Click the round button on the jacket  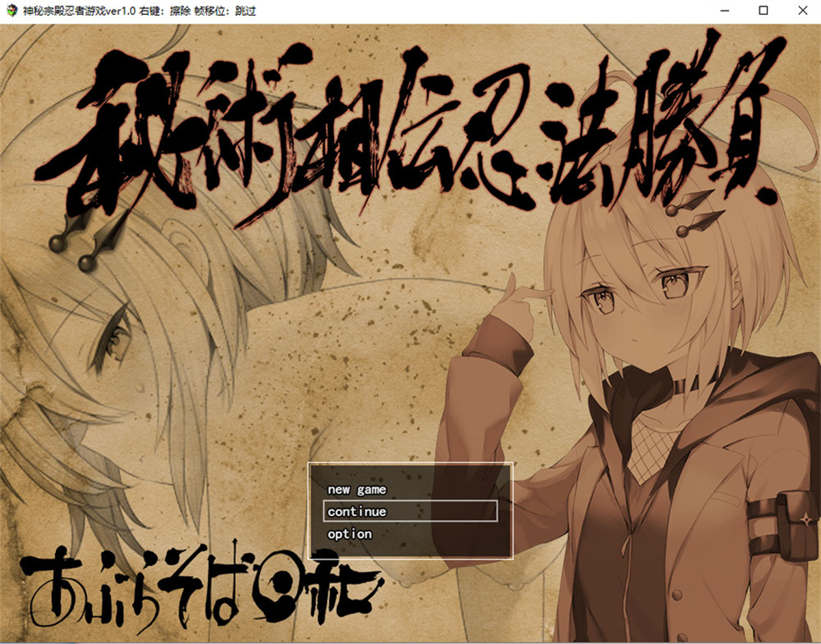tap(677, 595)
